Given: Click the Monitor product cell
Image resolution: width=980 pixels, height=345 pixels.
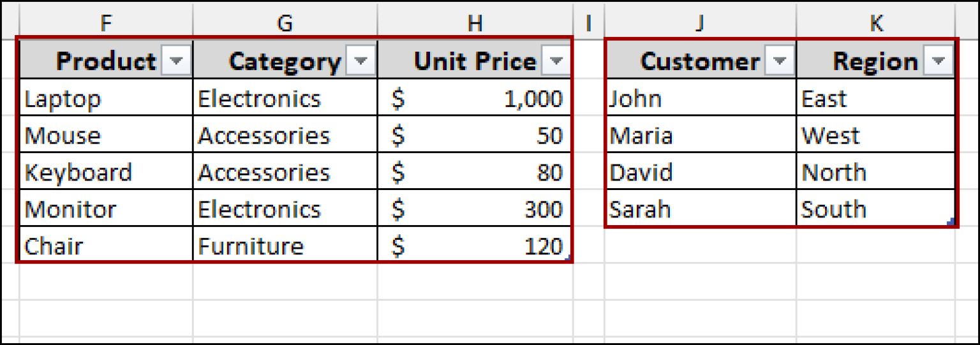Looking at the screenshot, I should (x=106, y=209).
